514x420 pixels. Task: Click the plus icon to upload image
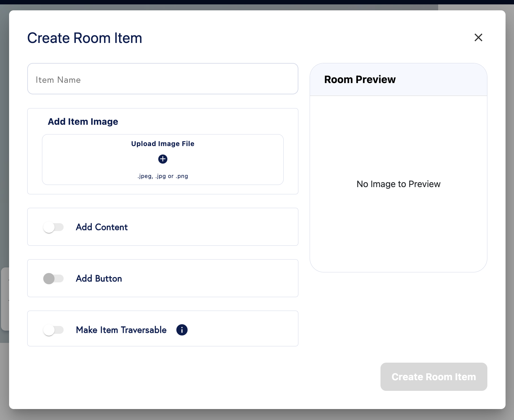pos(163,159)
